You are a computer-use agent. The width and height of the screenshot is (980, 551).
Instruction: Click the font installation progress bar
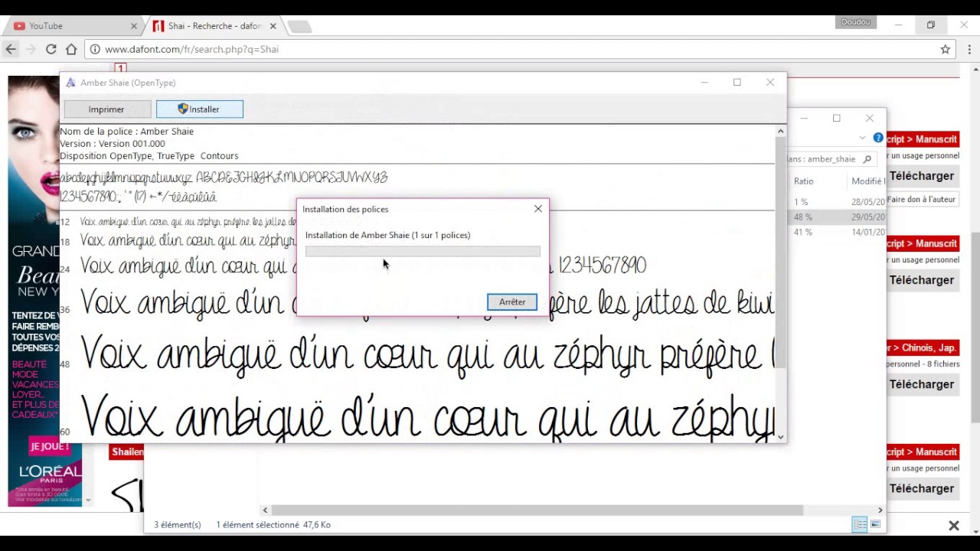pyautogui.click(x=423, y=251)
